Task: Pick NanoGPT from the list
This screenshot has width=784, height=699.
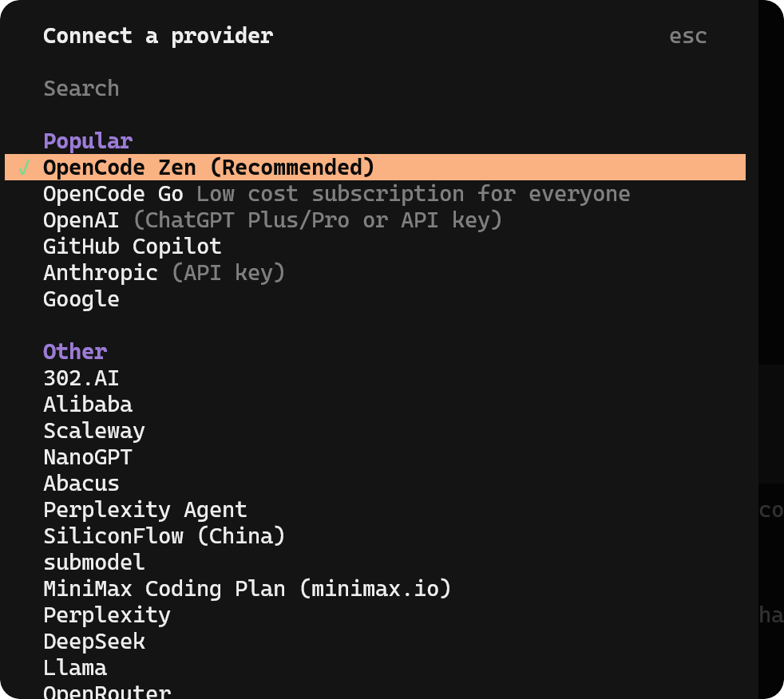Action: 87,457
